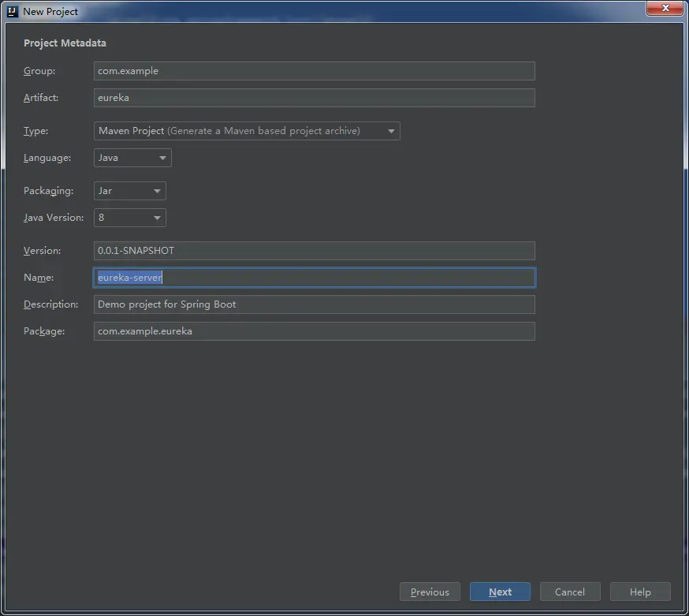
Task: Open the Packaging dropdown showing Jar
Action: pos(129,191)
